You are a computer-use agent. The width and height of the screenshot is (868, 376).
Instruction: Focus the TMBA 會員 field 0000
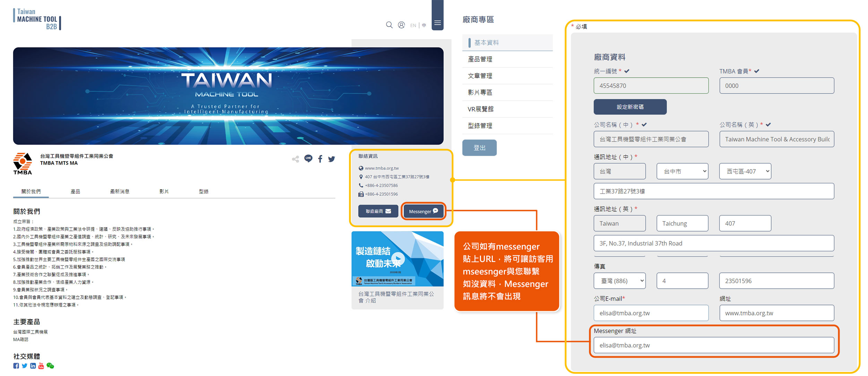pyautogui.click(x=776, y=86)
